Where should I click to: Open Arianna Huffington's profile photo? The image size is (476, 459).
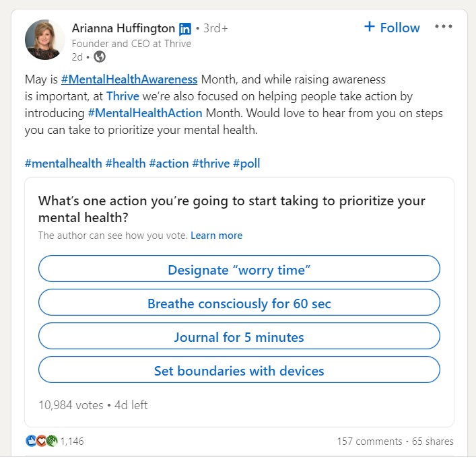(44, 40)
